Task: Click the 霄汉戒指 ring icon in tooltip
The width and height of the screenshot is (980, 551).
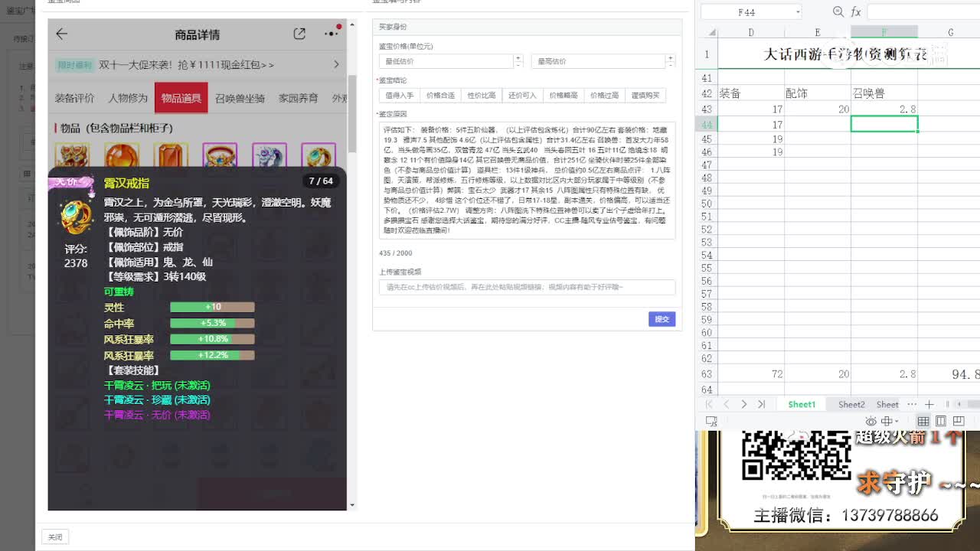Action: 77,217
